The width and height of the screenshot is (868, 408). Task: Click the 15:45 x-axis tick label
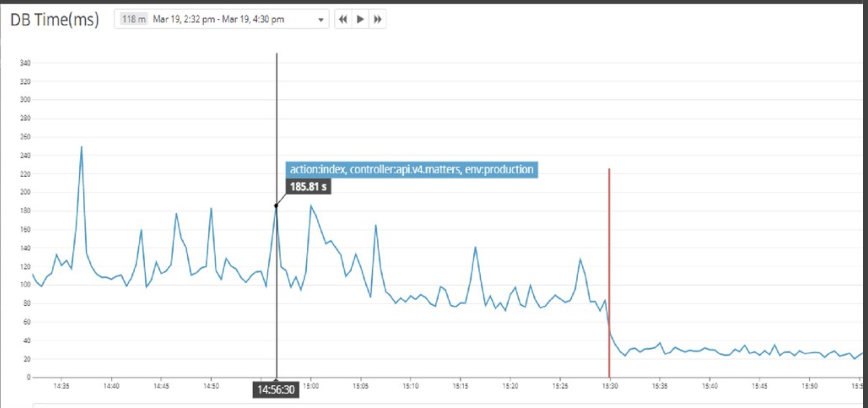click(759, 386)
